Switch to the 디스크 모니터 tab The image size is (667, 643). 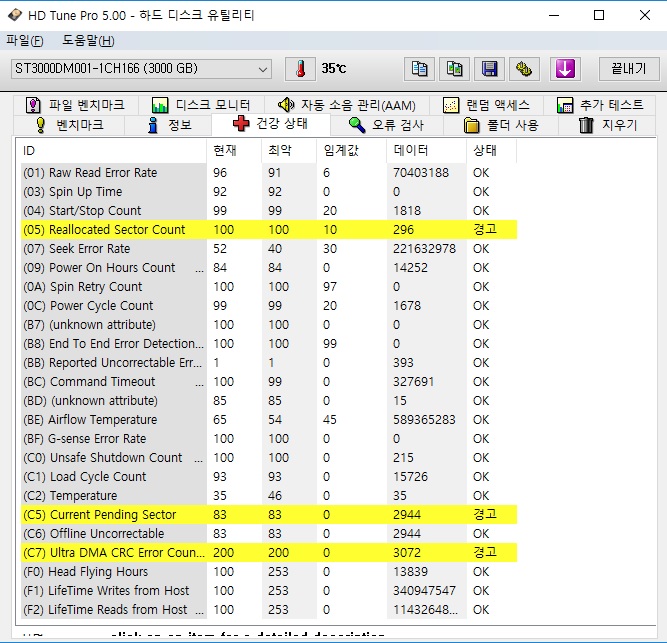coord(200,105)
